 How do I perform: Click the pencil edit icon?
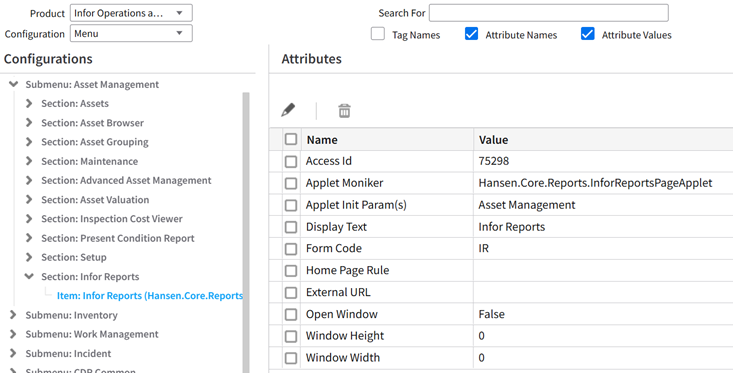(x=288, y=110)
